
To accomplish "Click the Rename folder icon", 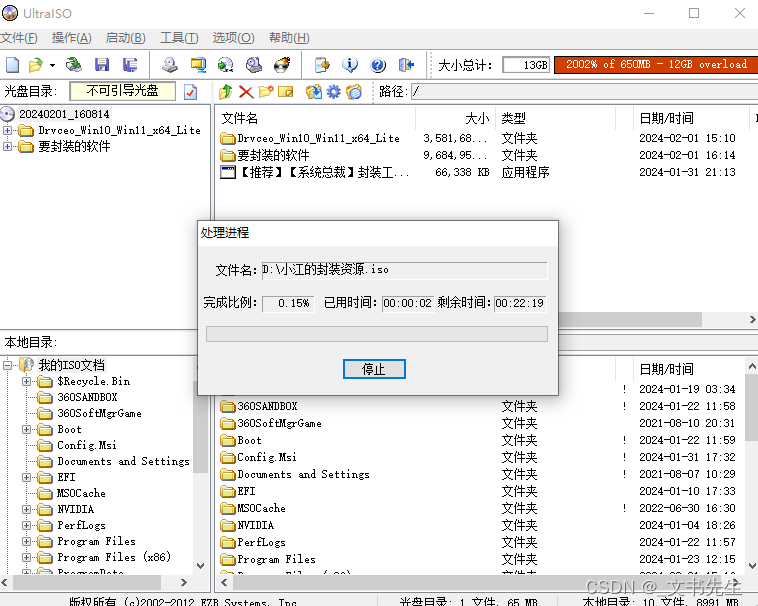I will point(286,91).
